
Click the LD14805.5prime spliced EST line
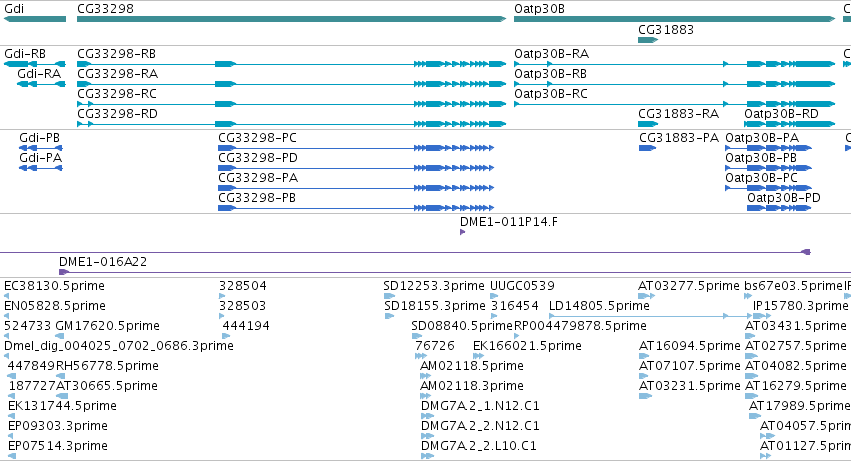650,316
